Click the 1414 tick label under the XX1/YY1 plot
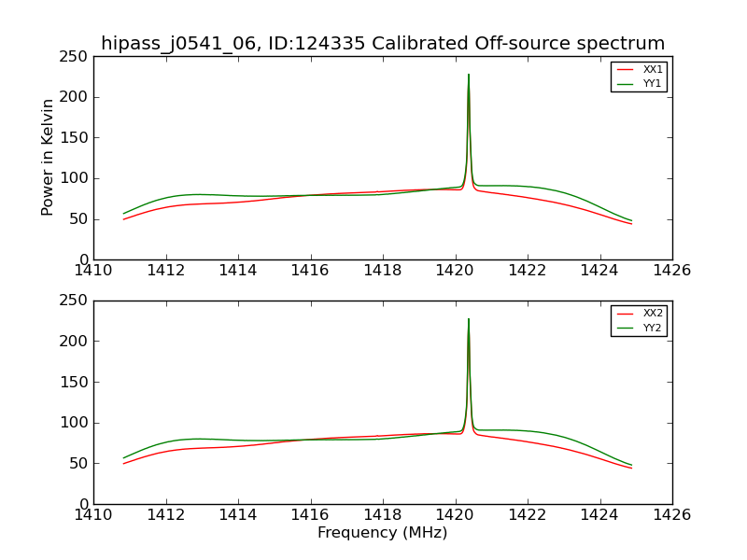Screen dimensions: 747x560 click(x=238, y=271)
